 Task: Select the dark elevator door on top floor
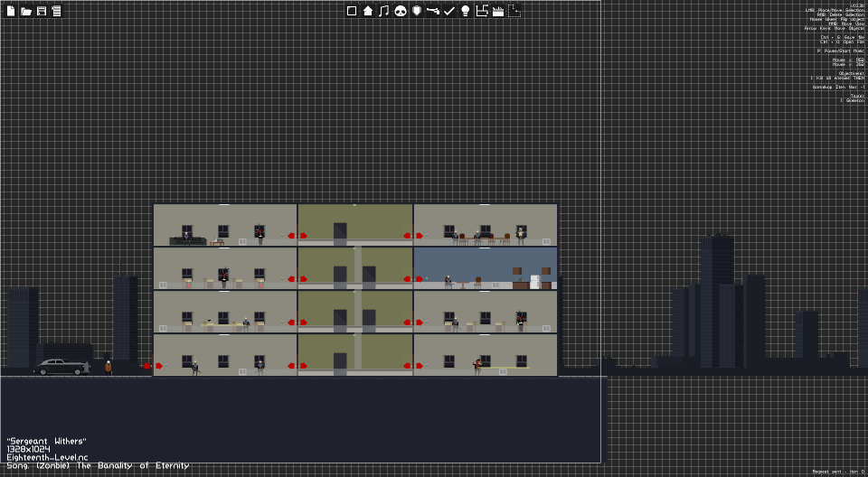(x=340, y=234)
